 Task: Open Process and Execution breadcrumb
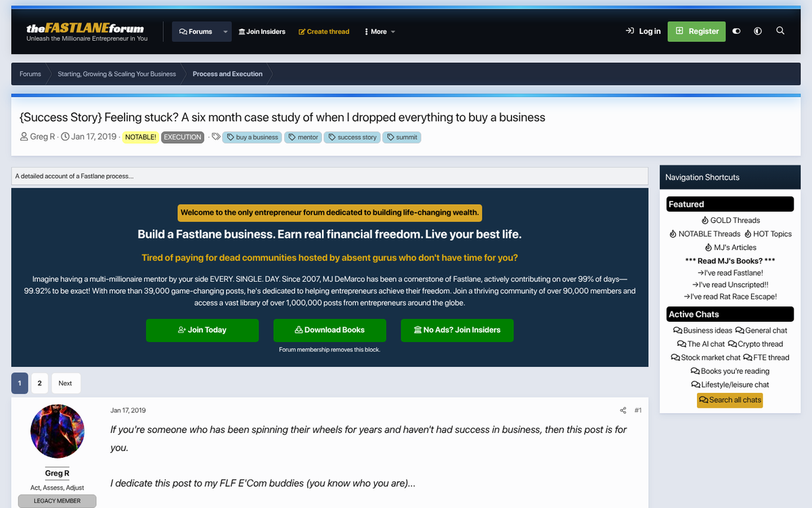pyautogui.click(x=227, y=74)
